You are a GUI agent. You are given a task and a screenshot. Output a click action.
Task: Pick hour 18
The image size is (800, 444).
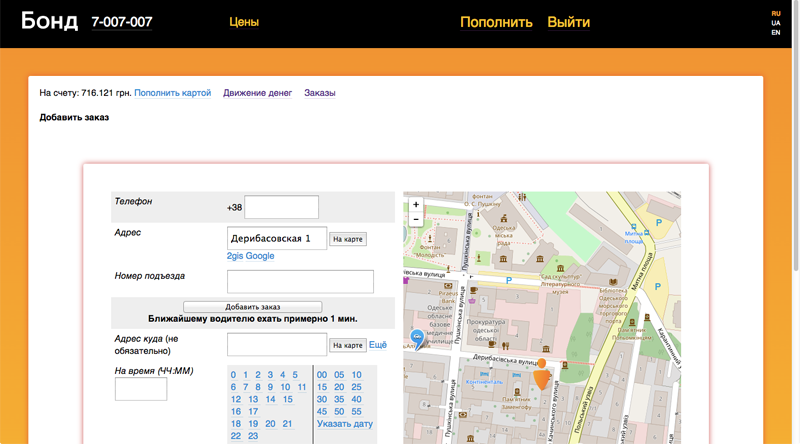pyautogui.click(x=236, y=424)
